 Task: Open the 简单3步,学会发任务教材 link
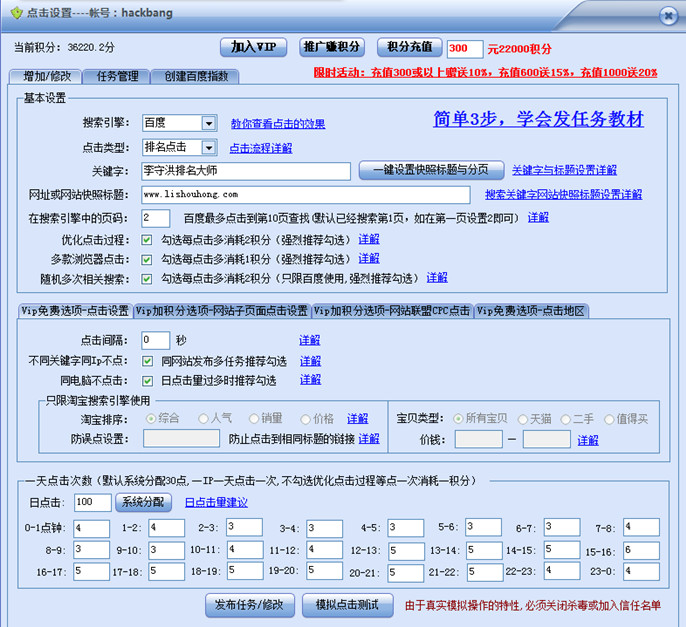(x=538, y=120)
